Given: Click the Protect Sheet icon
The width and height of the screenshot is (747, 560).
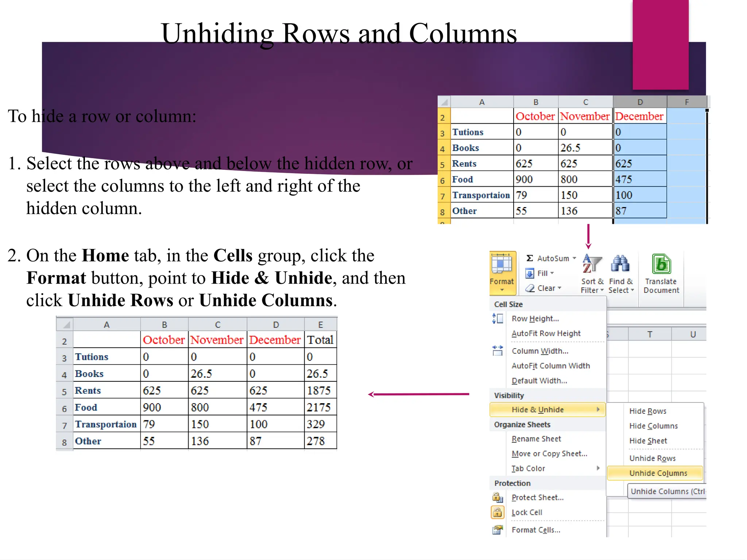Looking at the screenshot, I should [497, 497].
